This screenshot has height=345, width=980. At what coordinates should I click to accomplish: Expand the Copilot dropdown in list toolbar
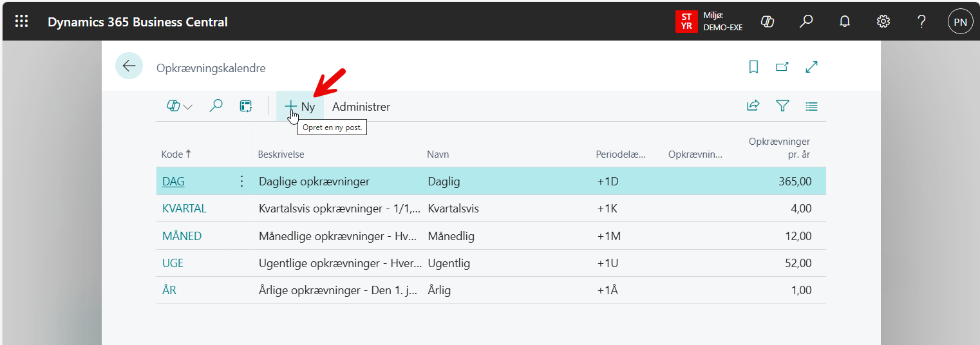point(180,107)
